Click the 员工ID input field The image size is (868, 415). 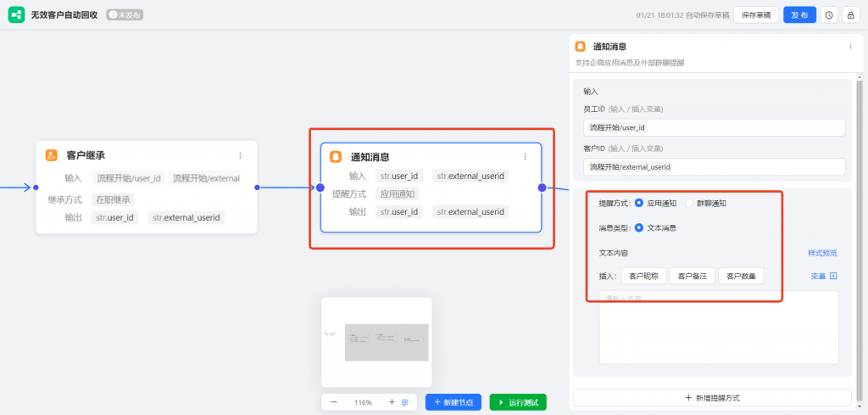714,127
